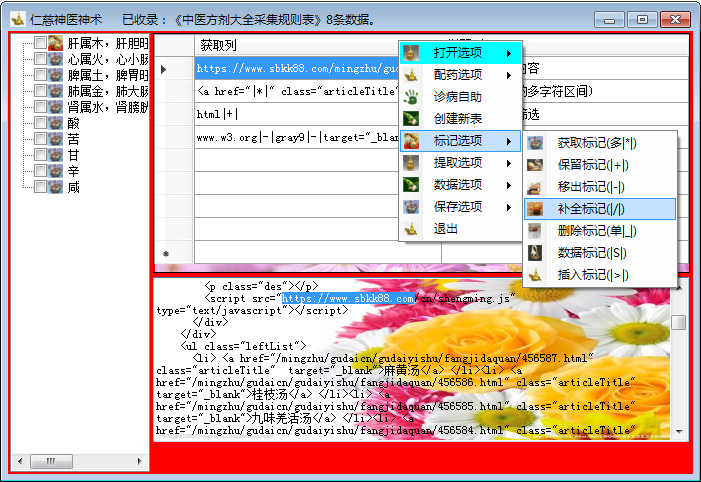Click the 移出标记(|-|) icon

click(x=535, y=187)
